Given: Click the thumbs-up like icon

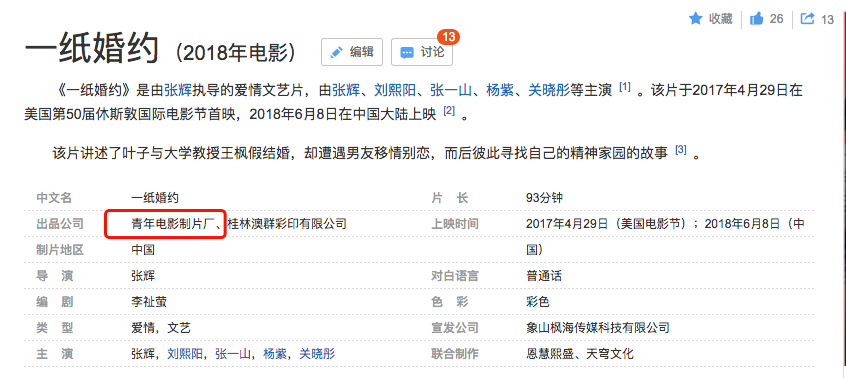Looking at the screenshot, I should (756, 19).
